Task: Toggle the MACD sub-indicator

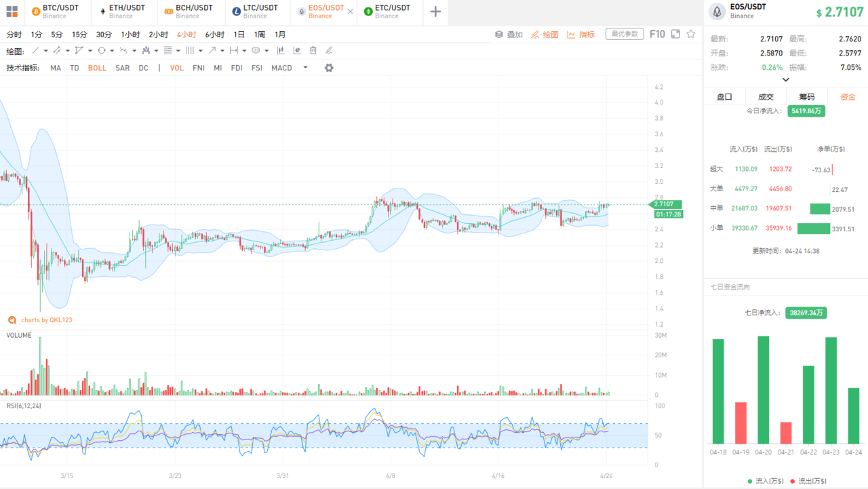Action: (x=282, y=68)
